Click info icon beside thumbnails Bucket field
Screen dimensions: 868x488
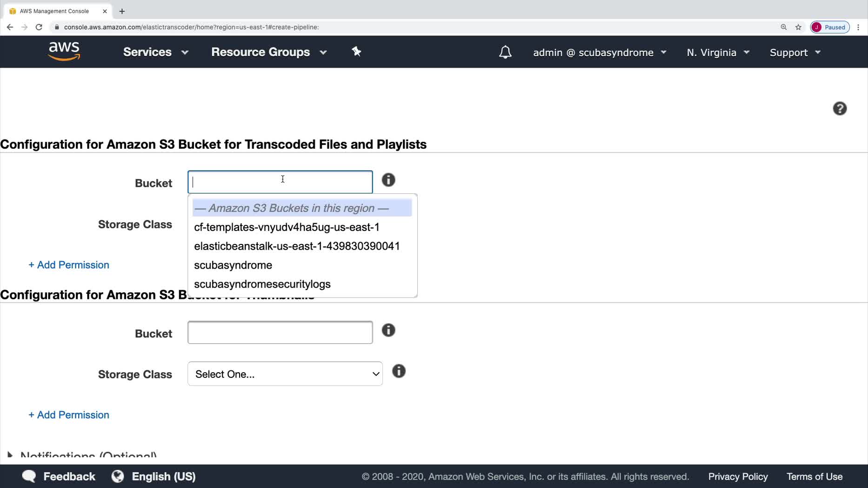[388, 330]
